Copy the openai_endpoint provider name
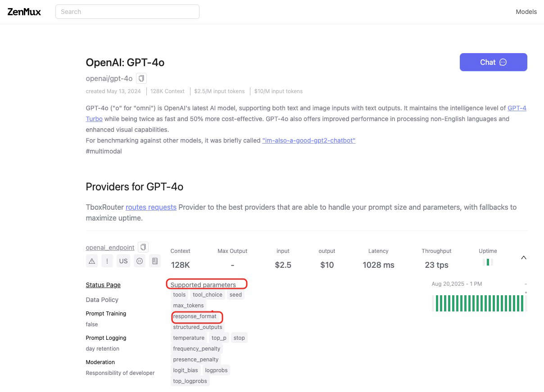 tap(143, 247)
